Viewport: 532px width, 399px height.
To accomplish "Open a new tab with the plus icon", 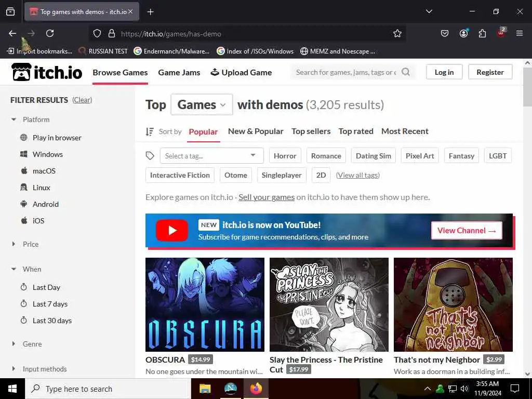I will 150,12.
